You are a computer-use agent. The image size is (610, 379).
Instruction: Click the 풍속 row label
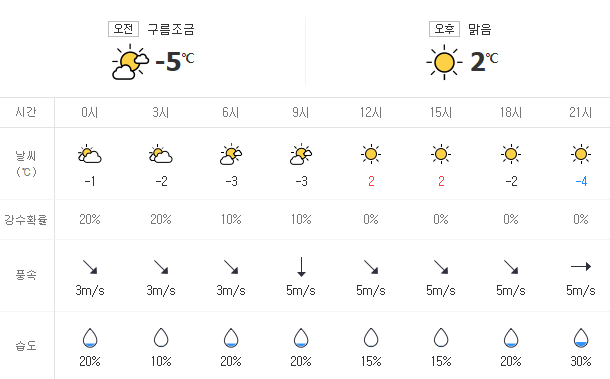(26, 275)
